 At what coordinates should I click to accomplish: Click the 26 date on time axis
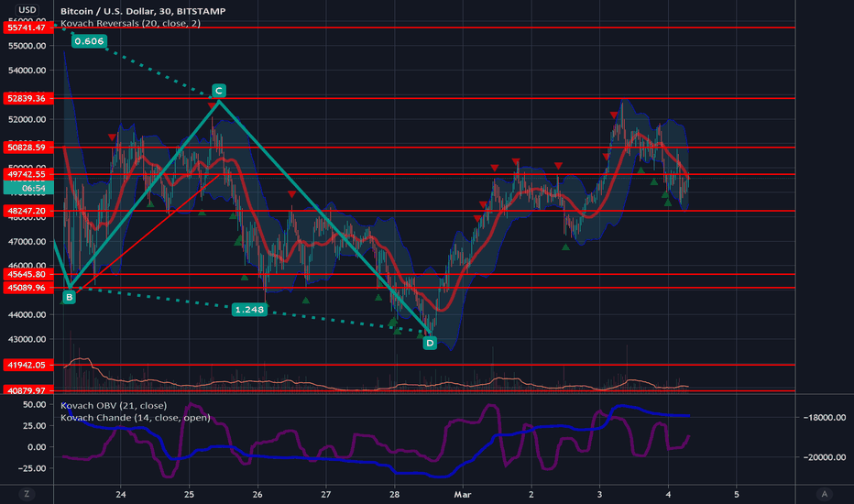tap(257, 494)
